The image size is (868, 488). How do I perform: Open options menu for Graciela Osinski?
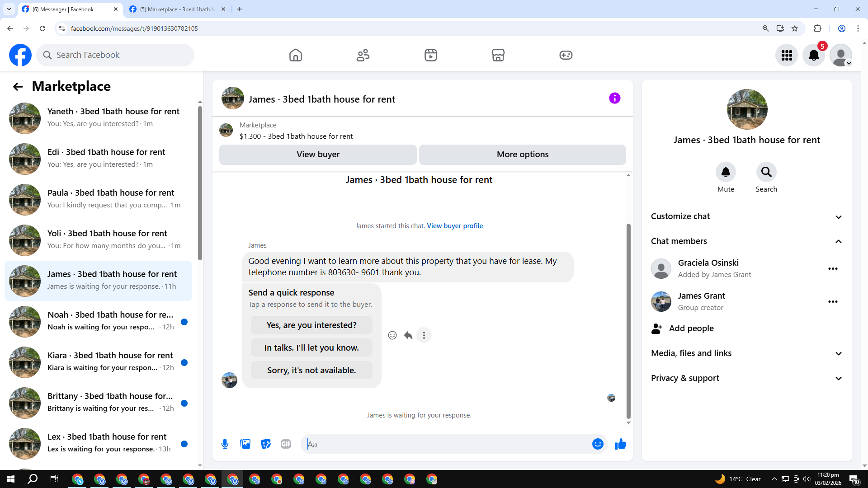tap(833, 269)
